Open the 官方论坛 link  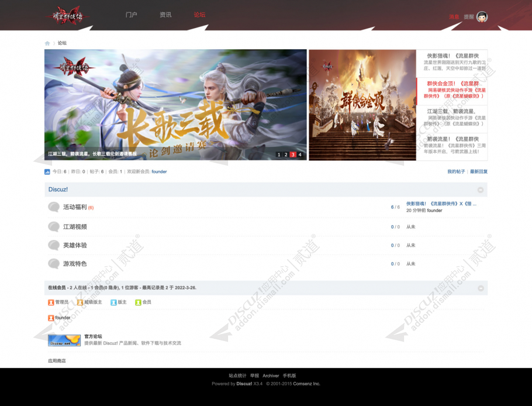click(x=93, y=336)
